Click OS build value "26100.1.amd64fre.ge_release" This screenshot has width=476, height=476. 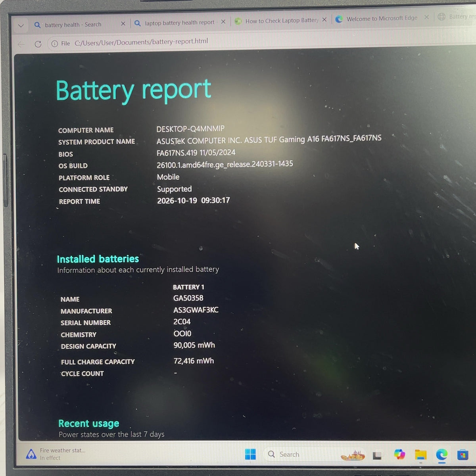click(225, 164)
